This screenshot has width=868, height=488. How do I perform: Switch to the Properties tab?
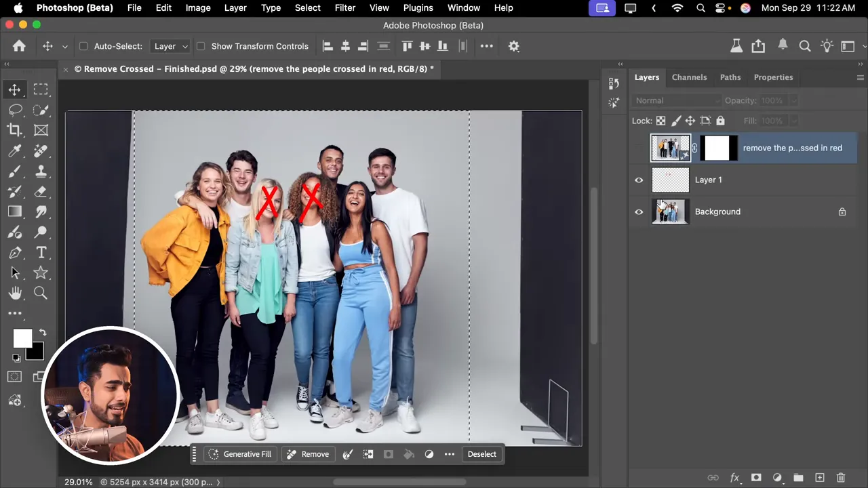[773, 77]
